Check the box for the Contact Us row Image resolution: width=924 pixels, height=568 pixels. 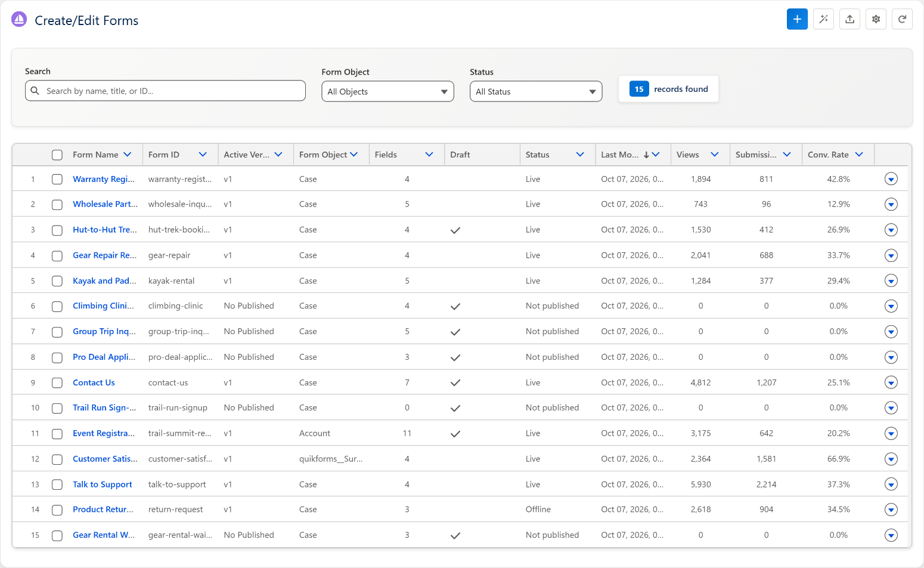coord(57,383)
